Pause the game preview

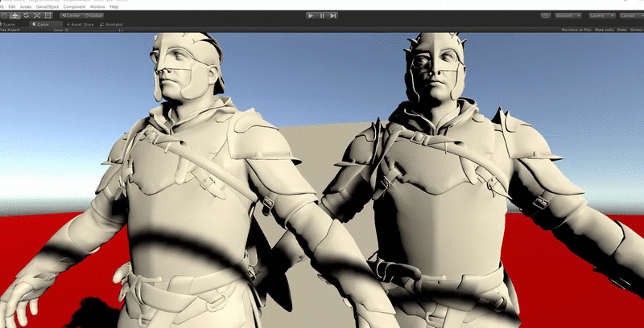[x=322, y=15]
